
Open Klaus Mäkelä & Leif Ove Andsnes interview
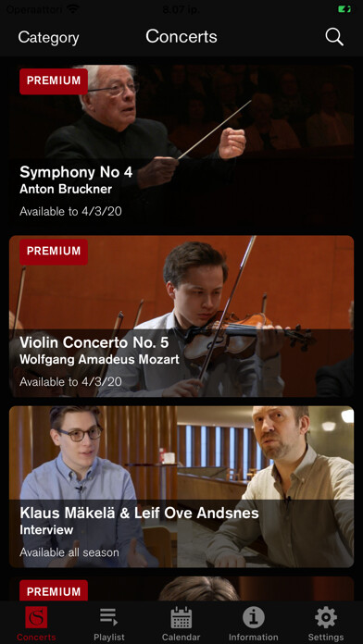[x=181, y=487]
